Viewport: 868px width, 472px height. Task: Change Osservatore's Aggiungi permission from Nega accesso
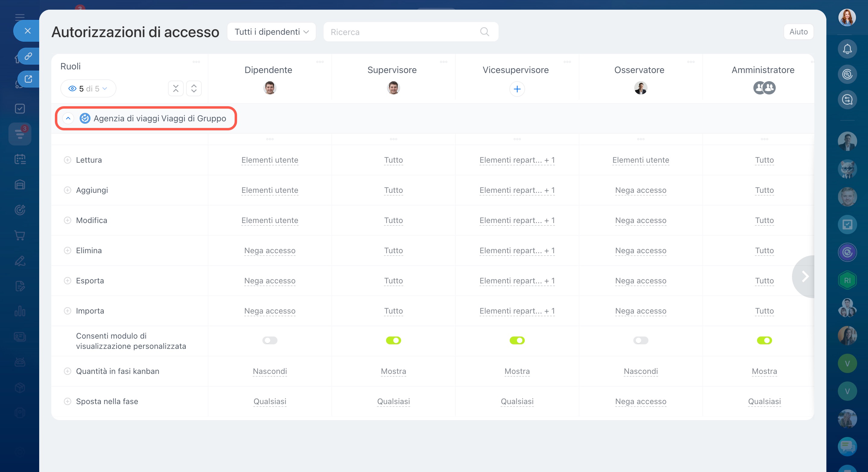(x=640, y=190)
